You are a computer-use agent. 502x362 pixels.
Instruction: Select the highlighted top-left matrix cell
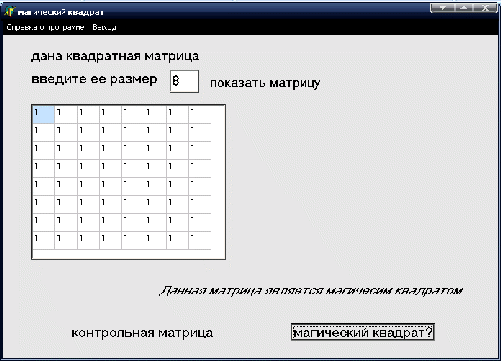[x=43, y=115]
